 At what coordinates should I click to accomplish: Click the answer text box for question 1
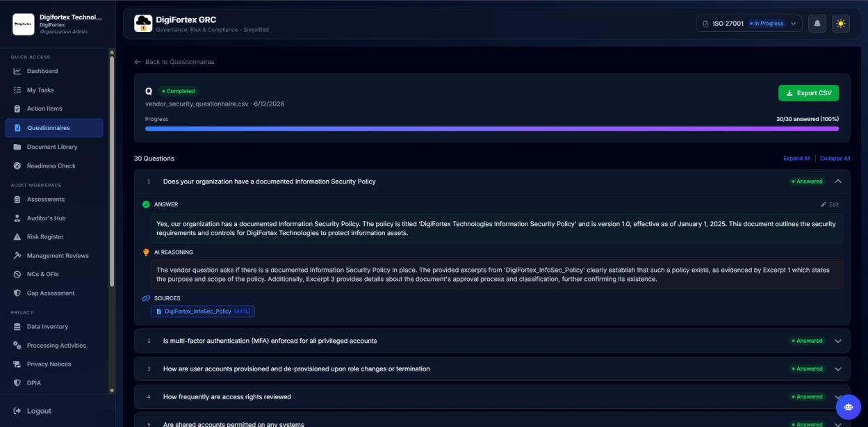point(496,229)
